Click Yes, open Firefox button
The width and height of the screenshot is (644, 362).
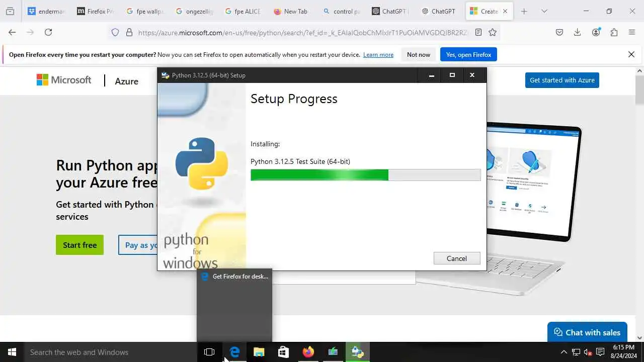[468, 55]
